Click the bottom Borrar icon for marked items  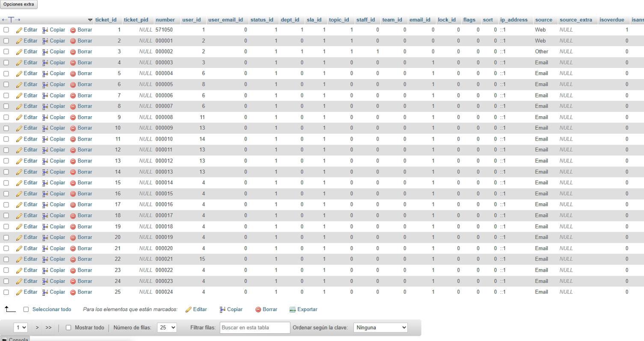tap(258, 309)
